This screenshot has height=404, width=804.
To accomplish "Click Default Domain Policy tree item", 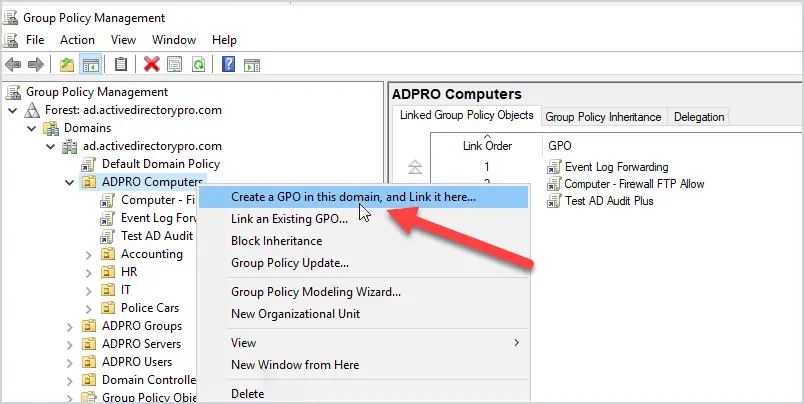I will coord(160,164).
